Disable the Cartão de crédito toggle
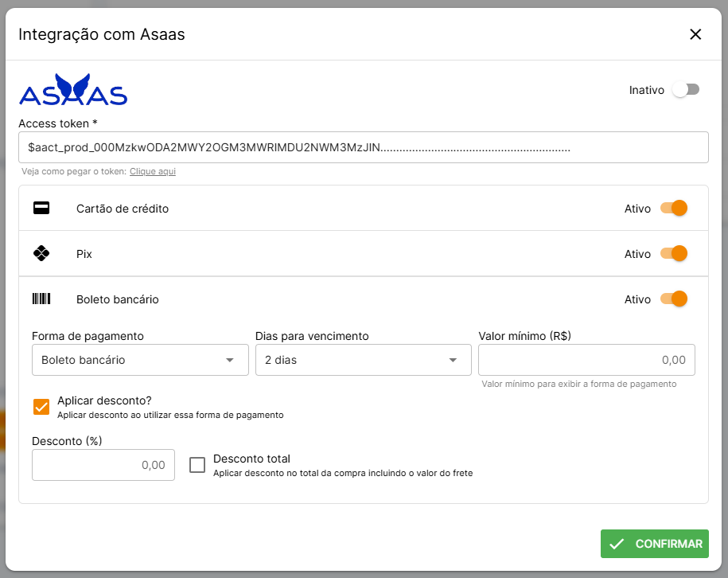This screenshot has height=578, width=728. click(674, 209)
